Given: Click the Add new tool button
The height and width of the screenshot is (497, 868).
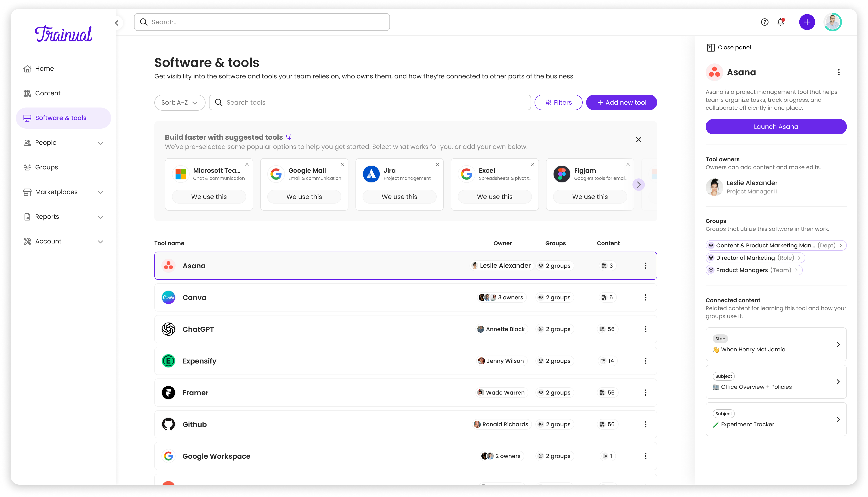Looking at the screenshot, I should pyautogui.click(x=621, y=102).
